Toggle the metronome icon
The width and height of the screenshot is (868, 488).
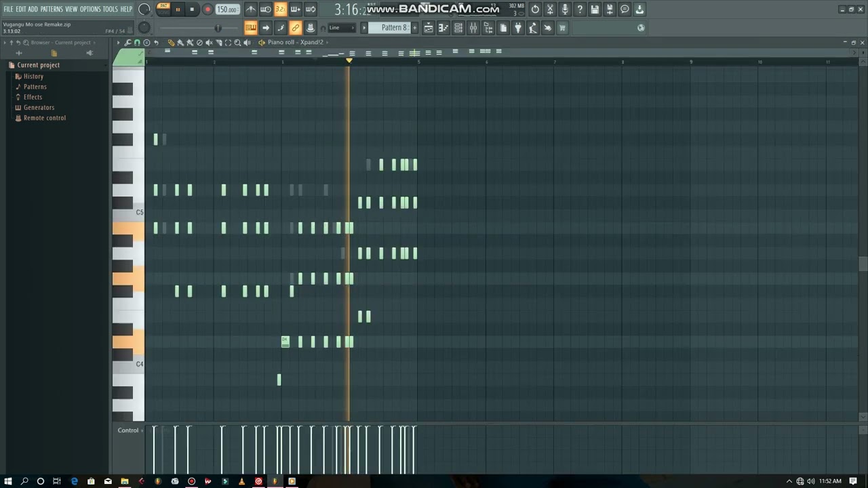click(251, 9)
